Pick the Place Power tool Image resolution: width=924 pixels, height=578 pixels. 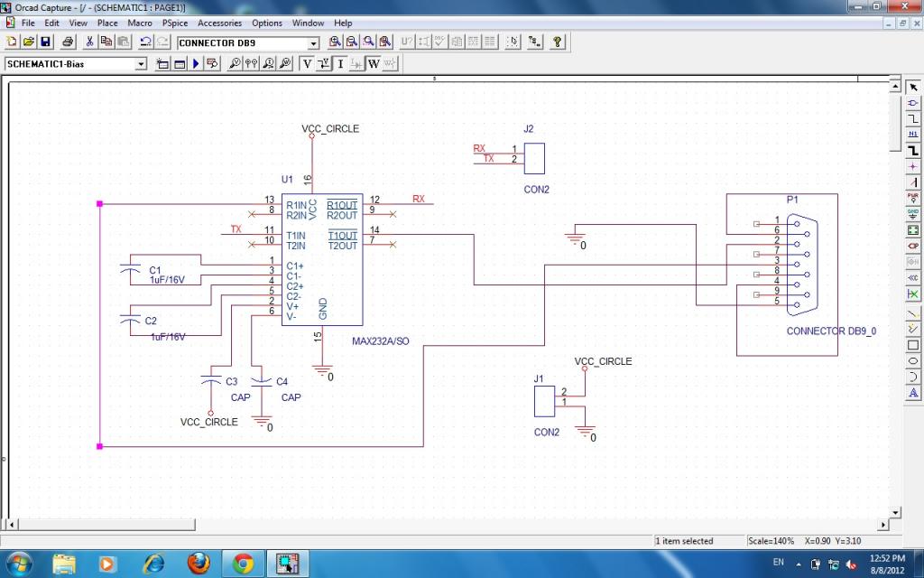coord(913,198)
